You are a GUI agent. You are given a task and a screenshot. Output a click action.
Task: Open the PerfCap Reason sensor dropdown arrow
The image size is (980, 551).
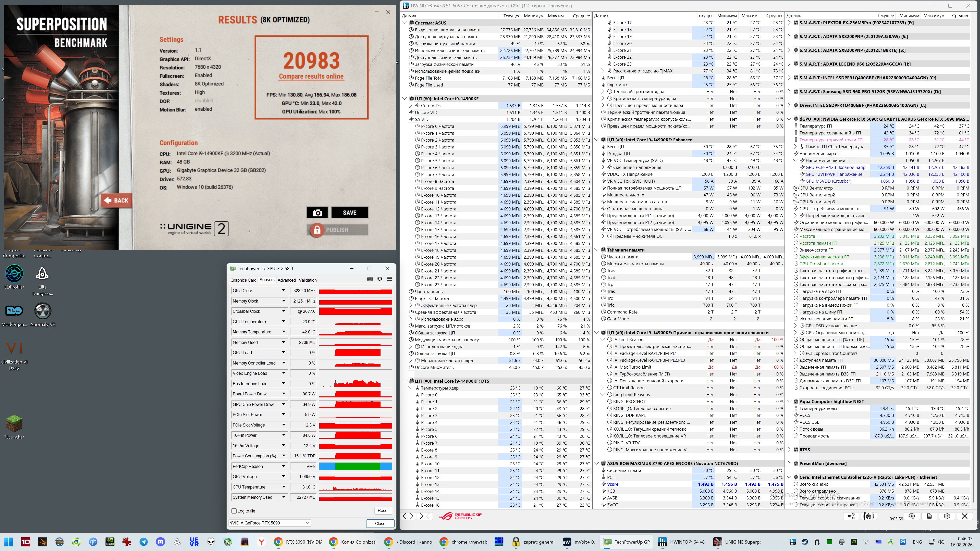(284, 466)
